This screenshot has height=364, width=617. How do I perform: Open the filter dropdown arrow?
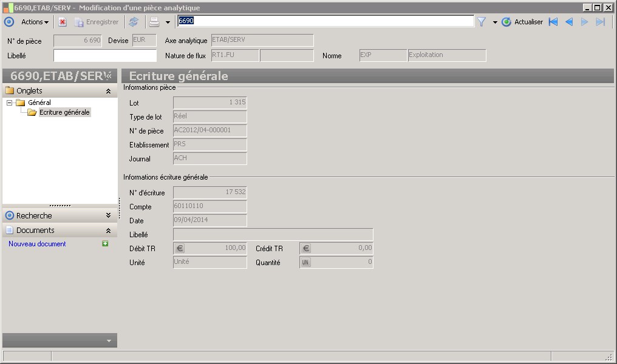[495, 22]
